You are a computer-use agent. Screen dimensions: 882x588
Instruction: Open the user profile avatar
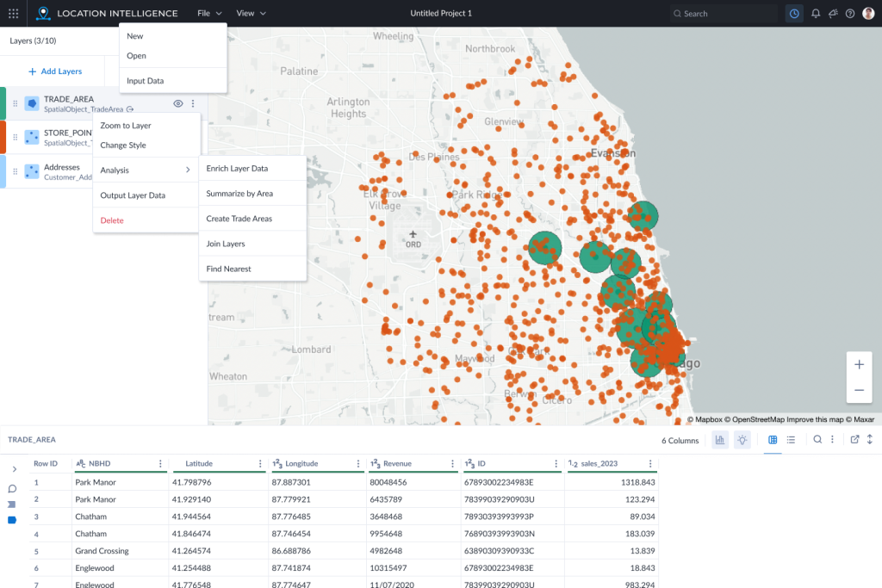coord(868,14)
